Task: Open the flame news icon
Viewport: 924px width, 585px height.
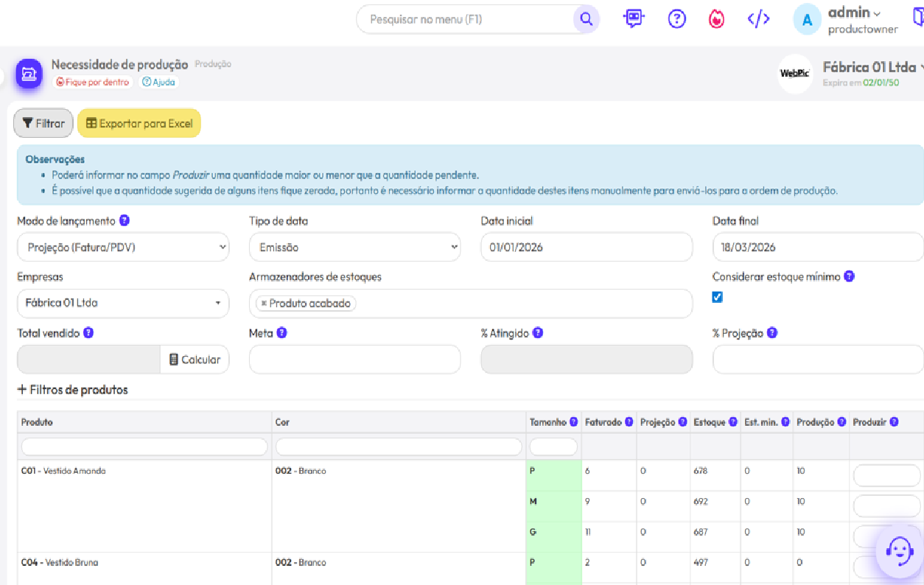Action: point(716,19)
